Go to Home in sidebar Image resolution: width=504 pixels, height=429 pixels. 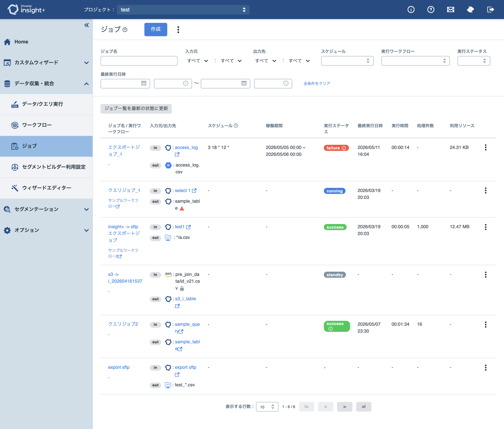pos(46,42)
